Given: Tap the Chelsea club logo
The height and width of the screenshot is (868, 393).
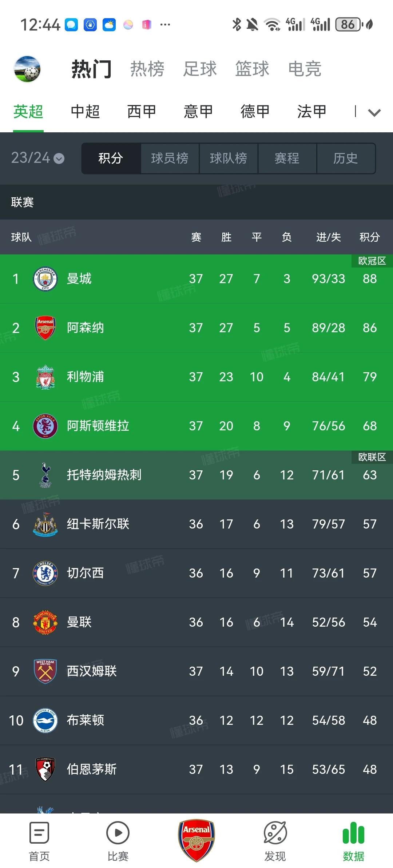Looking at the screenshot, I should click(45, 573).
